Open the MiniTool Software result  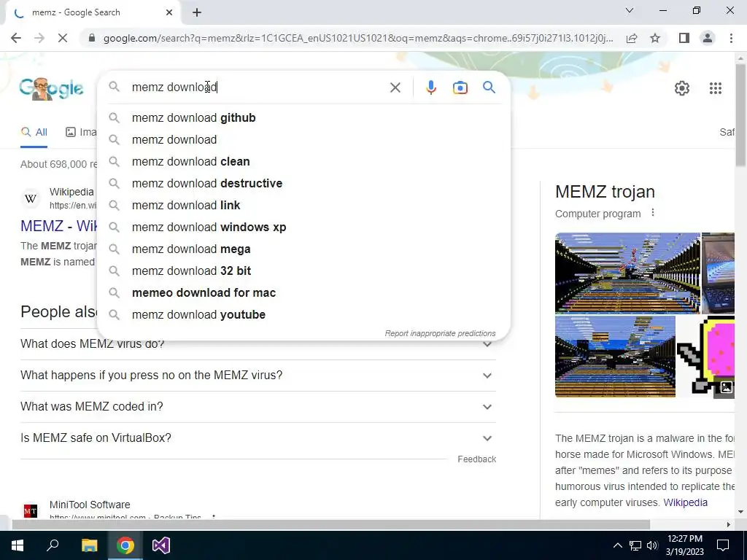(x=90, y=505)
